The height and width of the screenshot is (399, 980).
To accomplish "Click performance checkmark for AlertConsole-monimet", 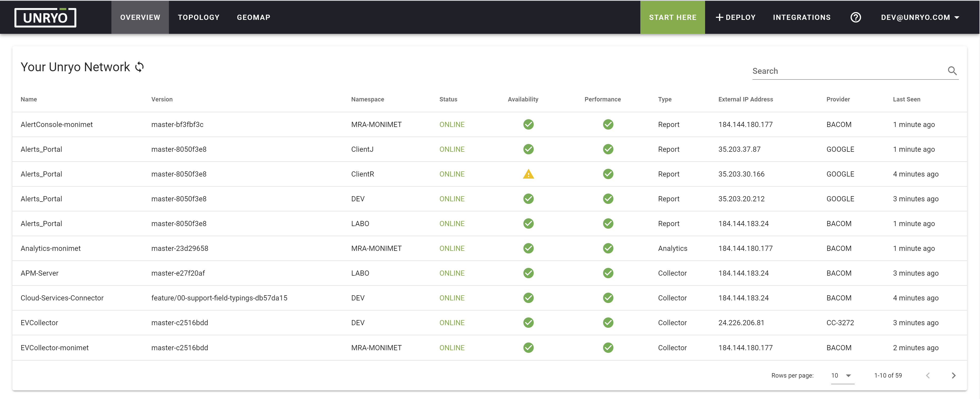I will pyautogui.click(x=608, y=124).
